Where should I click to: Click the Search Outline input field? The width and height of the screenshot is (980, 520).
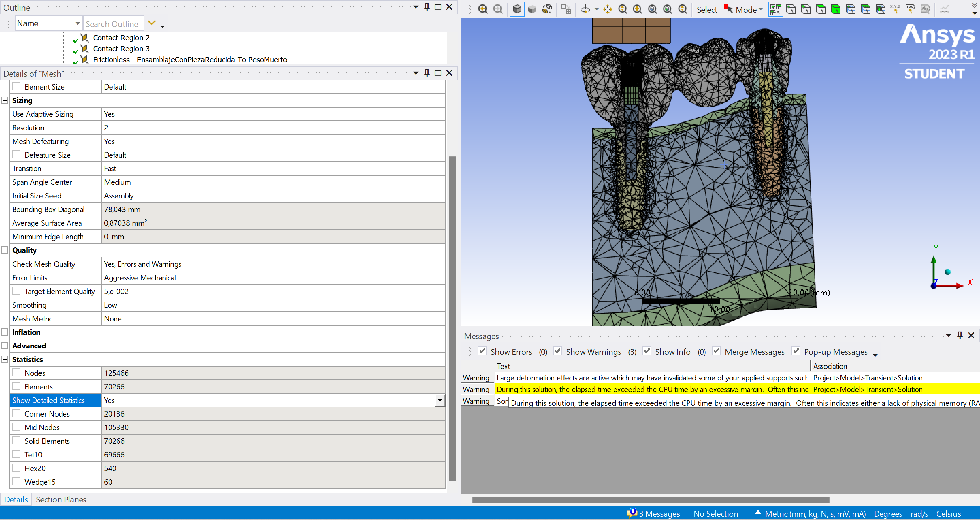tap(113, 23)
